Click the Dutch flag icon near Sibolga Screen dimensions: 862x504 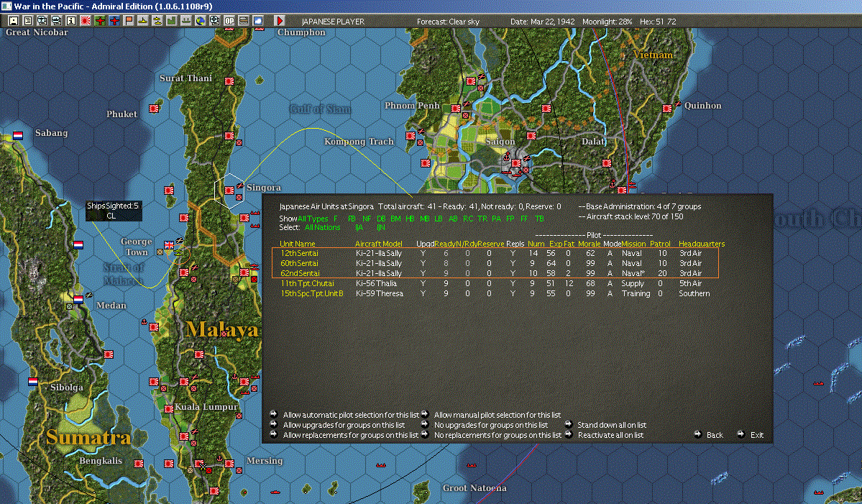(33, 382)
